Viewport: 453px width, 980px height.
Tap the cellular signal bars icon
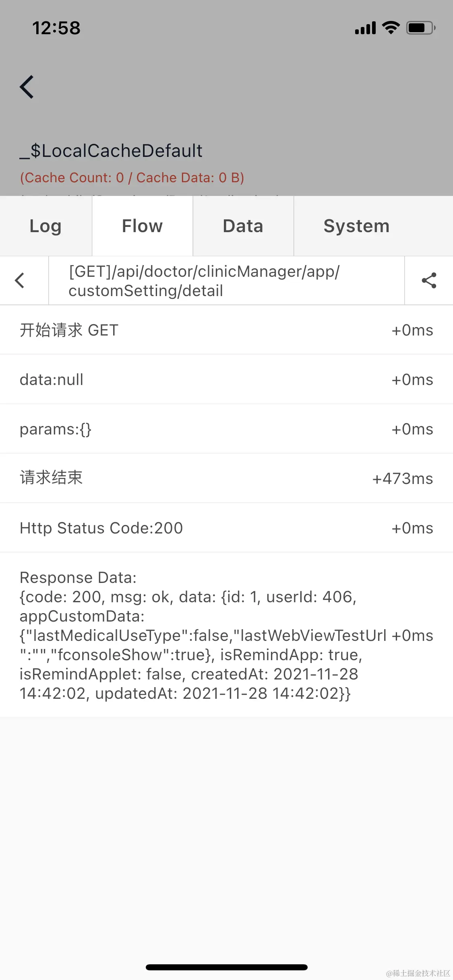(365, 28)
